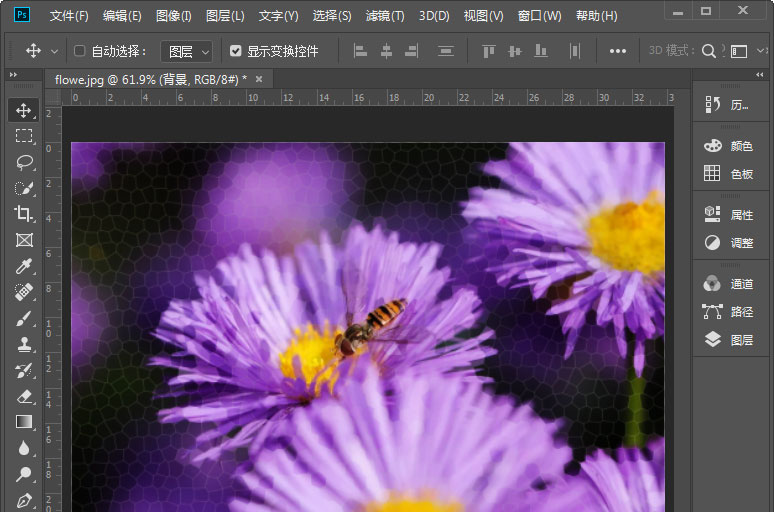Select the Brush tool

(x=24, y=318)
